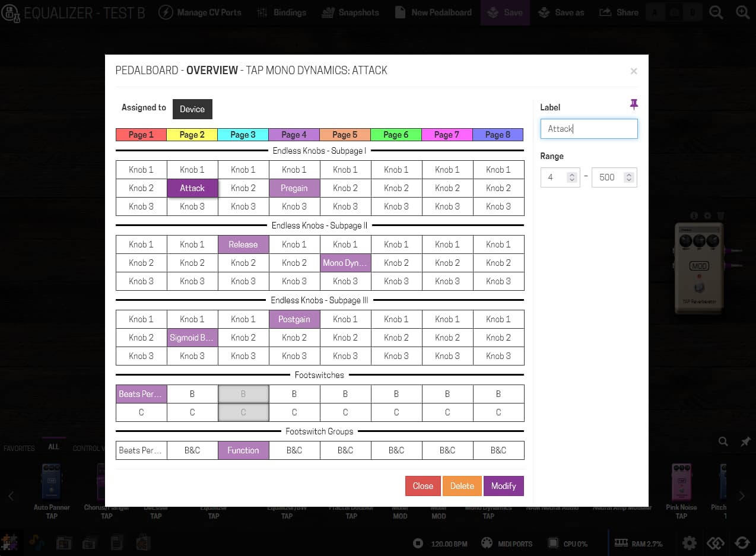Click the transport stop icon near BPM
This screenshot has height=556, width=756.
coord(418,543)
